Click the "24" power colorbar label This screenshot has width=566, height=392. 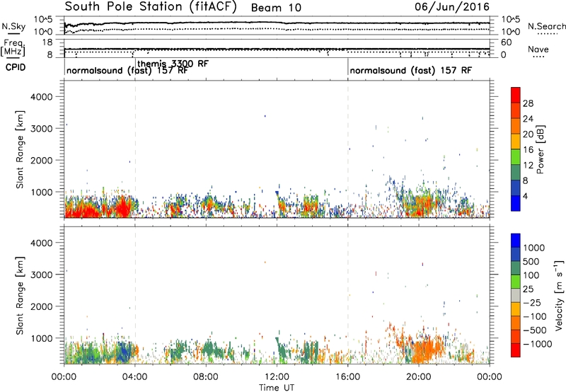(528, 119)
